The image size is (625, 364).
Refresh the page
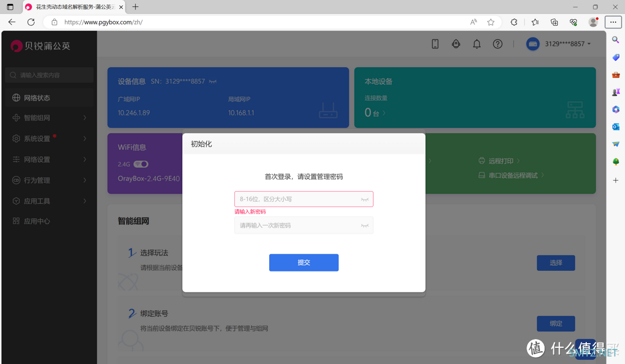click(31, 22)
